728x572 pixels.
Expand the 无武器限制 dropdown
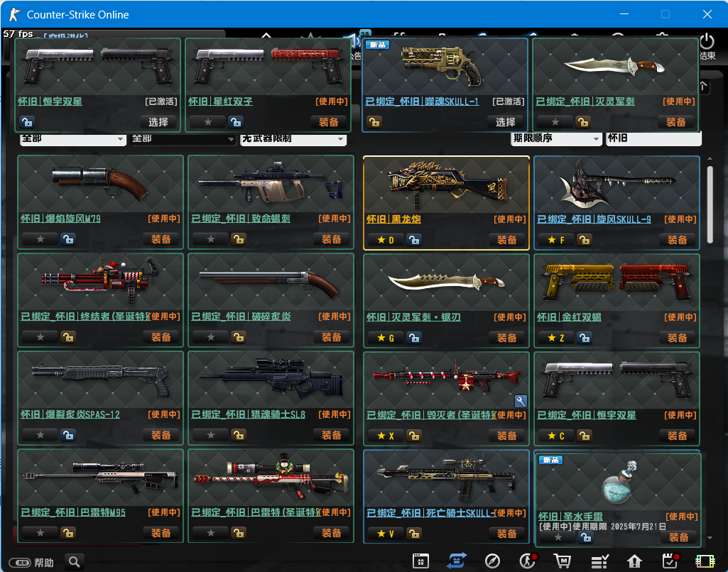click(x=293, y=138)
